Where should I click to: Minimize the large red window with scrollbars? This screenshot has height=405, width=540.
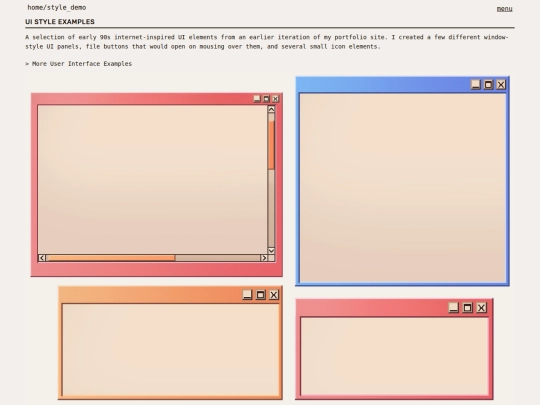click(x=257, y=99)
